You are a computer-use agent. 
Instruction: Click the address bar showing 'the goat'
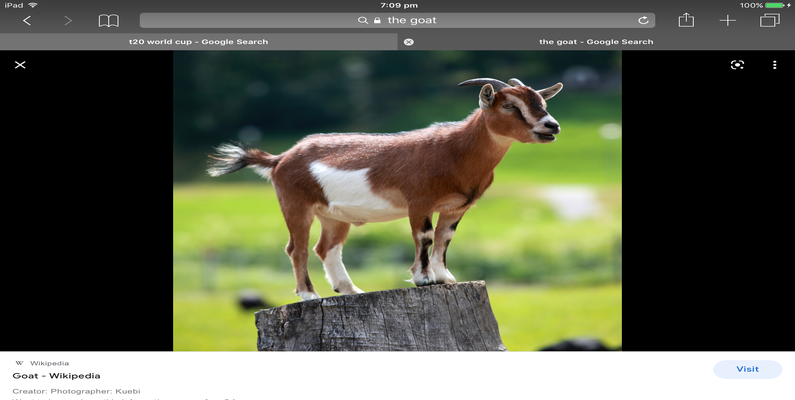click(x=397, y=20)
